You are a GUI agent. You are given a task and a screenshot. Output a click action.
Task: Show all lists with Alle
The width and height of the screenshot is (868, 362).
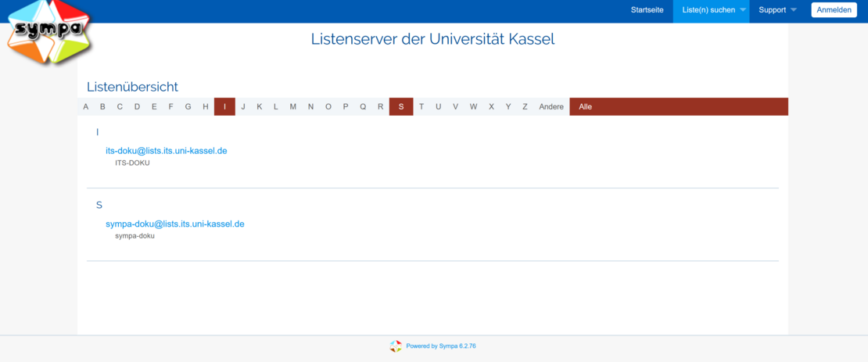coord(679,107)
